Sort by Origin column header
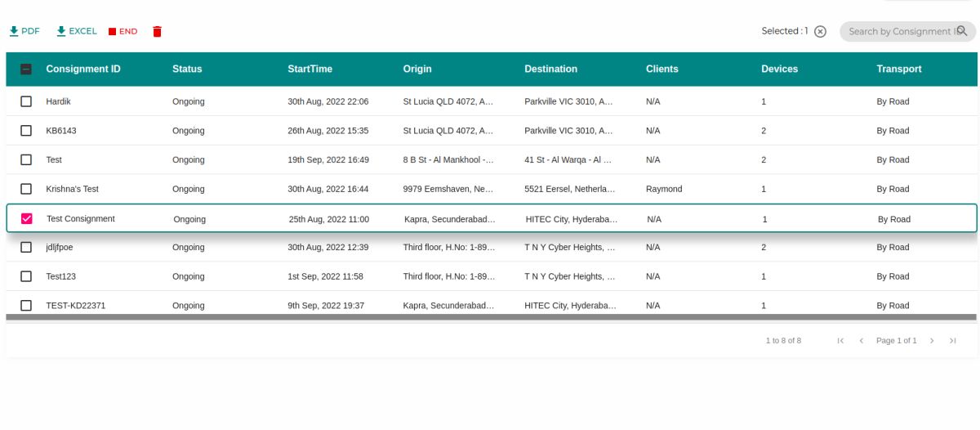Screen dimensions: 980x430 [417, 69]
